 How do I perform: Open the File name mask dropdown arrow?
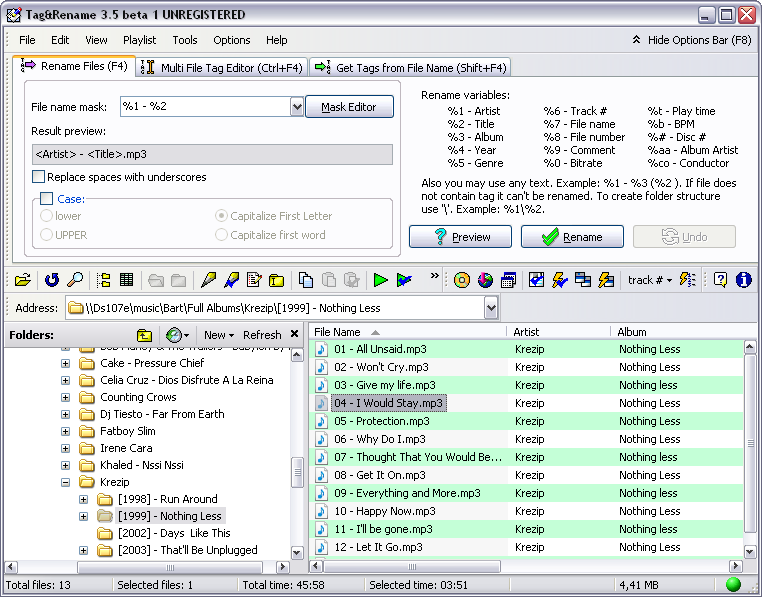pos(297,106)
